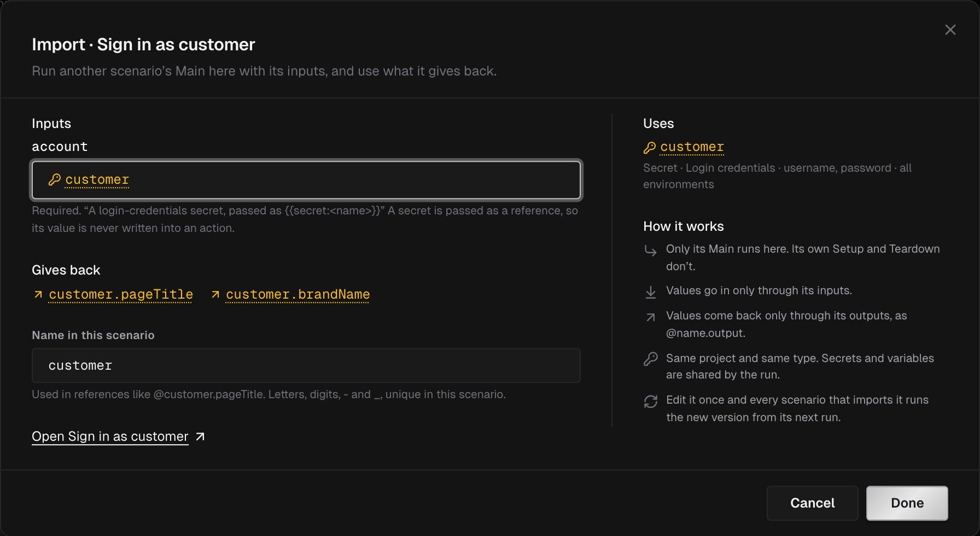Click the key icon beside customer under Uses

pos(649,148)
